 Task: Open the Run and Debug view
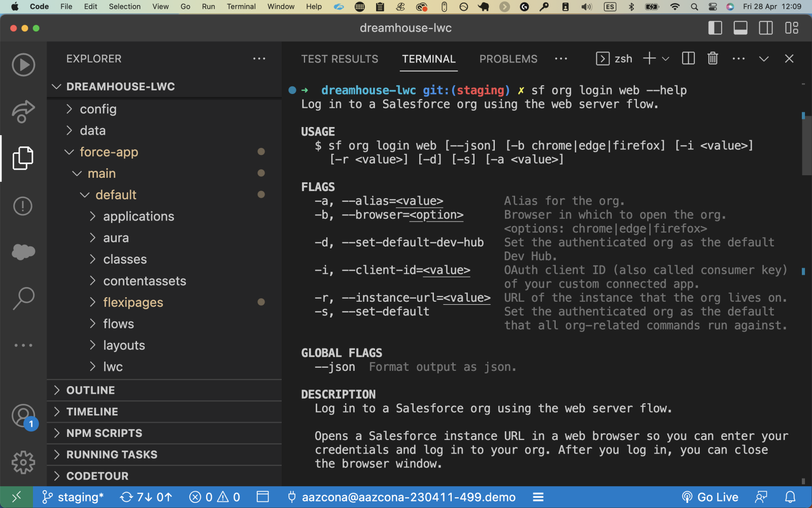coord(23,65)
